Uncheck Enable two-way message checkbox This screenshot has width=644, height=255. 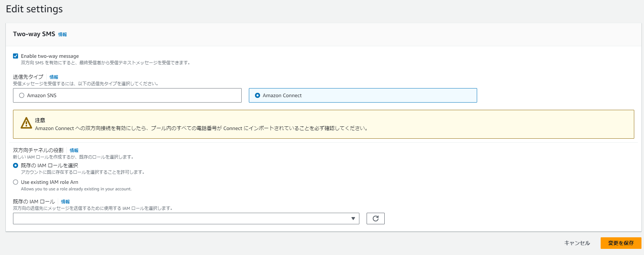point(16,56)
